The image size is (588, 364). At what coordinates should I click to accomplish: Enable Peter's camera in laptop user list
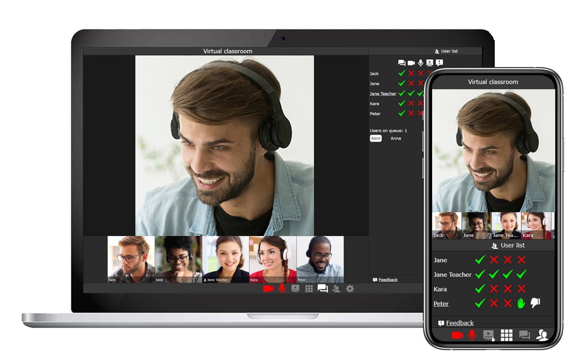coord(412,114)
